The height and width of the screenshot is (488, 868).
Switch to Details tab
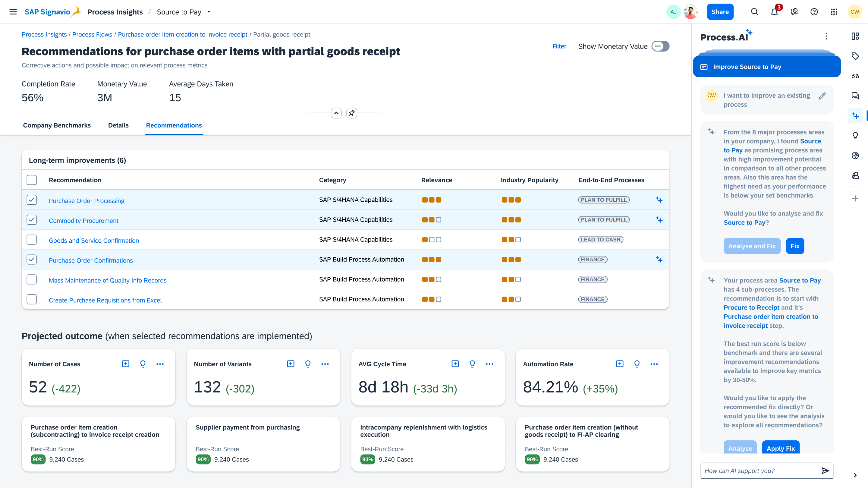[118, 125]
